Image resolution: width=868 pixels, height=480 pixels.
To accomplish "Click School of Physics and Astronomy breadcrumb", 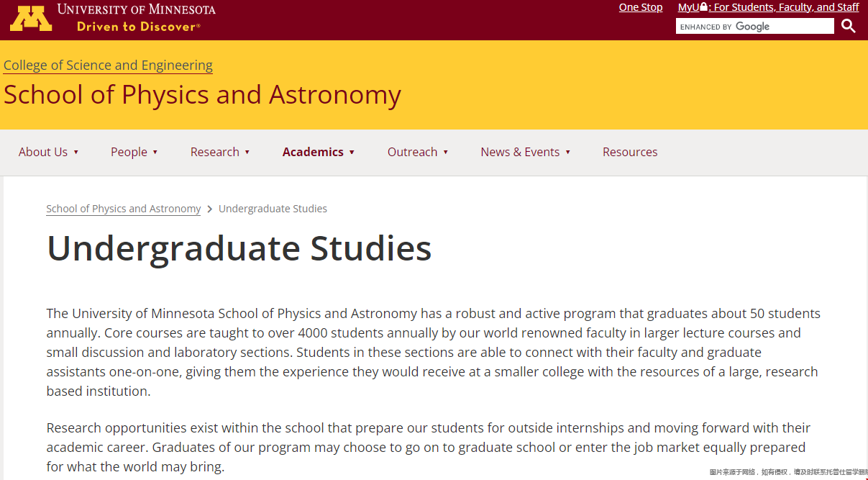I will click(x=124, y=209).
